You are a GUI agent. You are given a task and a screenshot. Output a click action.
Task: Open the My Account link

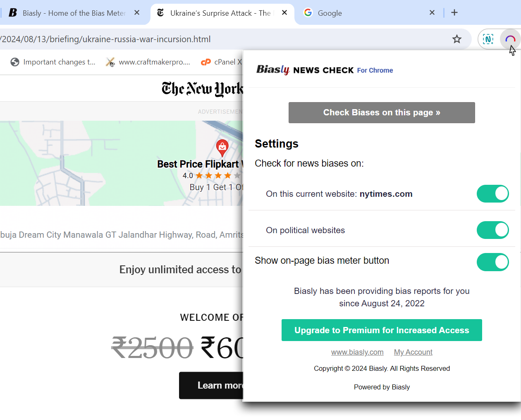point(413,352)
